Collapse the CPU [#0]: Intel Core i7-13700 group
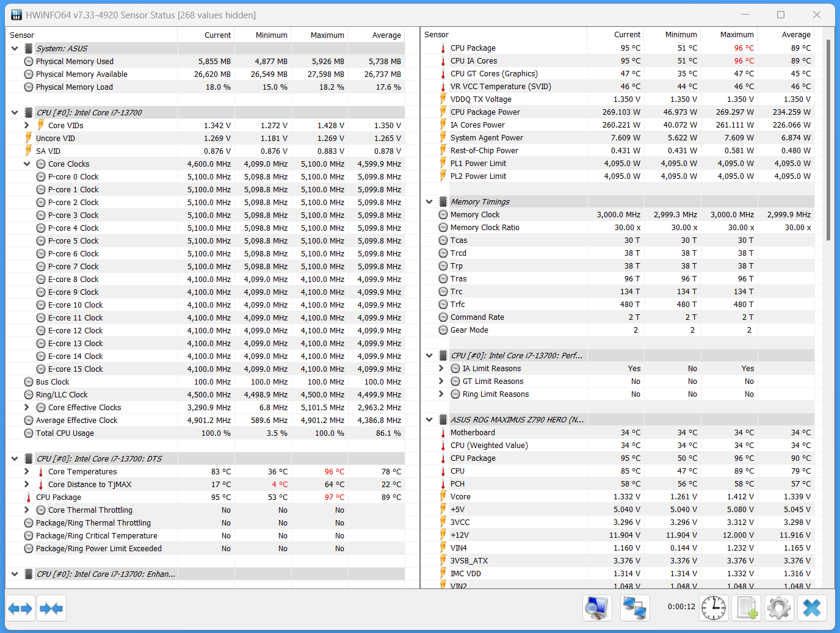The width and height of the screenshot is (840, 633). [x=15, y=112]
